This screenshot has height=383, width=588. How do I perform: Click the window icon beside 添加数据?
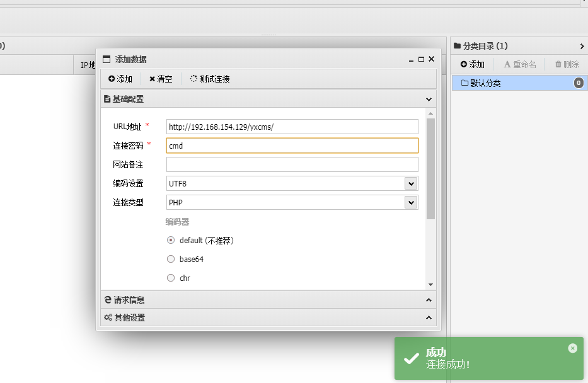click(107, 59)
